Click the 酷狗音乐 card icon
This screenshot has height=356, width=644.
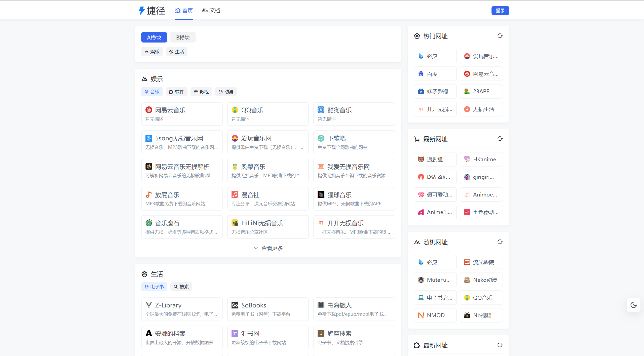(x=321, y=110)
